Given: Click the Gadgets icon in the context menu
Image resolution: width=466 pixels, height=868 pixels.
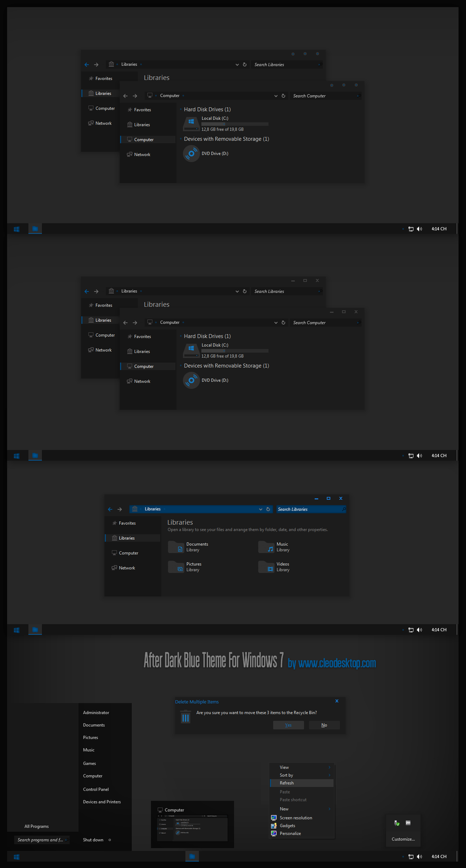Looking at the screenshot, I should pyautogui.click(x=274, y=826).
